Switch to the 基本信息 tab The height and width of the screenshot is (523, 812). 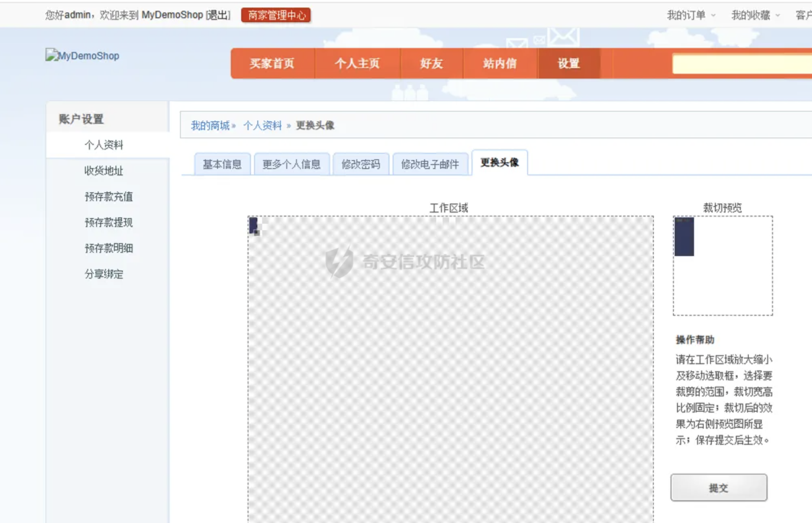223,164
